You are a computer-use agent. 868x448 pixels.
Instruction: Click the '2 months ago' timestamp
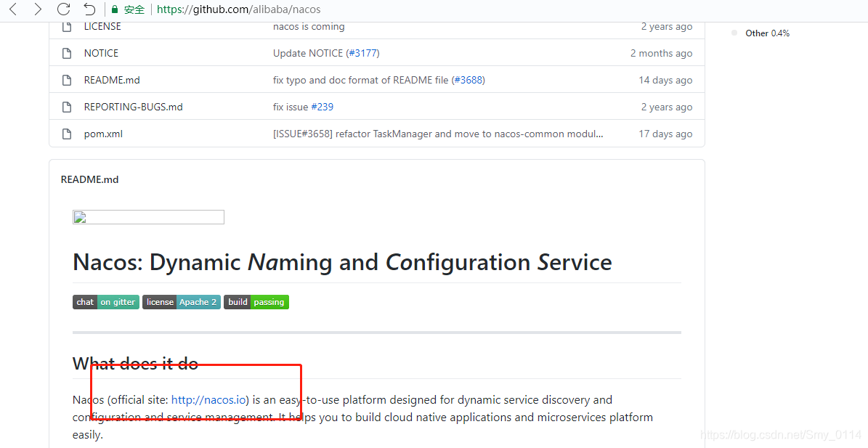[661, 53]
